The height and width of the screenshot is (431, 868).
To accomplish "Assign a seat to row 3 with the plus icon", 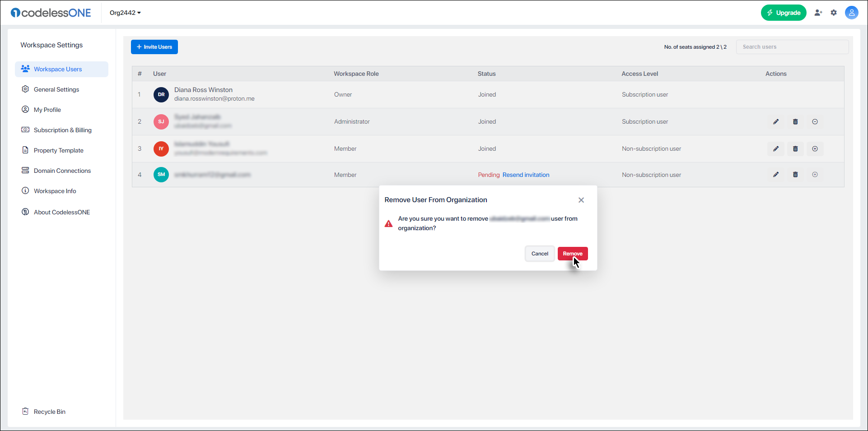I will (x=815, y=148).
